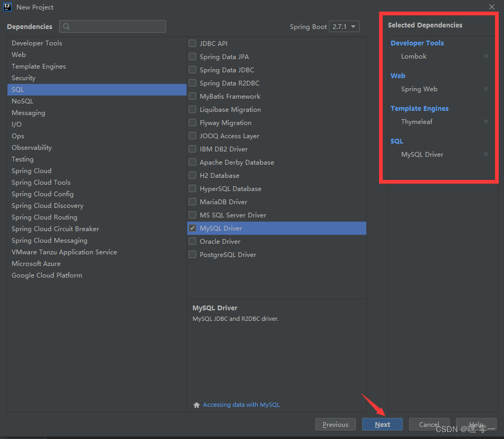Open the Spring Boot version dropdown
The height and width of the screenshot is (439, 504).
tap(344, 26)
